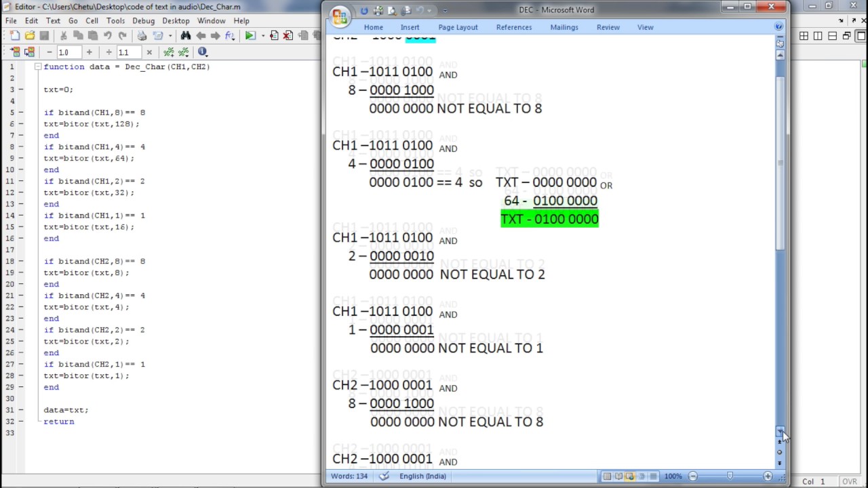Click the Word Office button
Image resolution: width=868 pixels, height=488 pixels.
(340, 16)
